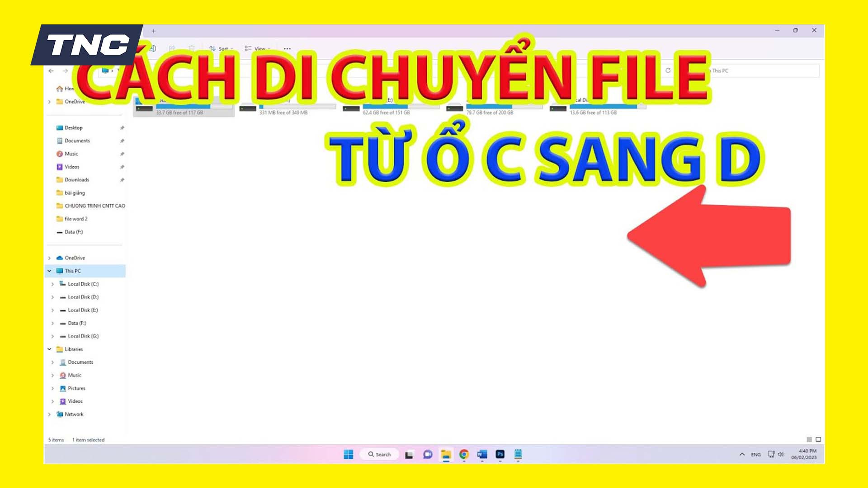Click back navigation arrow button
Image resolution: width=868 pixels, height=488 pixels.
pos(51,70)
